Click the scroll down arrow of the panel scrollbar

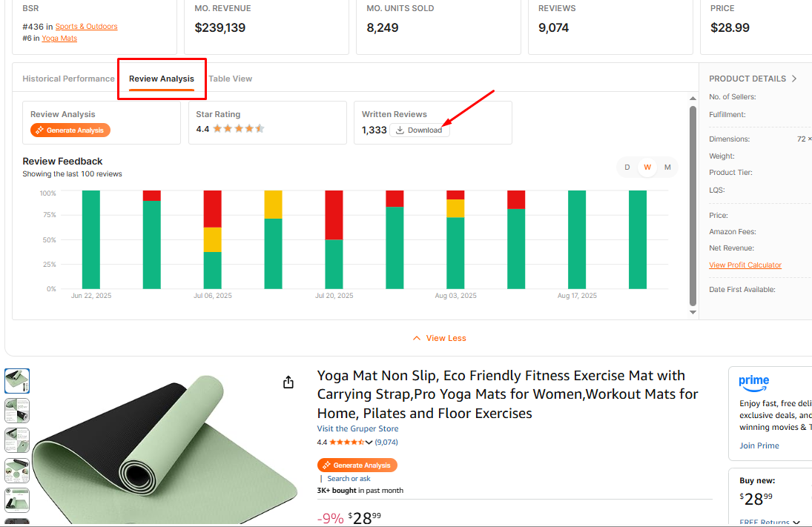[693, 313]
